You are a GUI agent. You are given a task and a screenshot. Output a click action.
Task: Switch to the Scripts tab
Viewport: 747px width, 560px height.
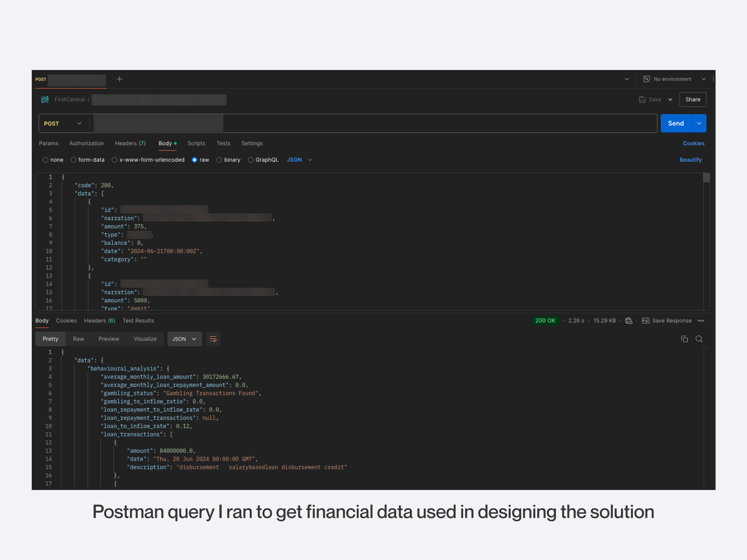pyautogui.click(x=196, y=143)
